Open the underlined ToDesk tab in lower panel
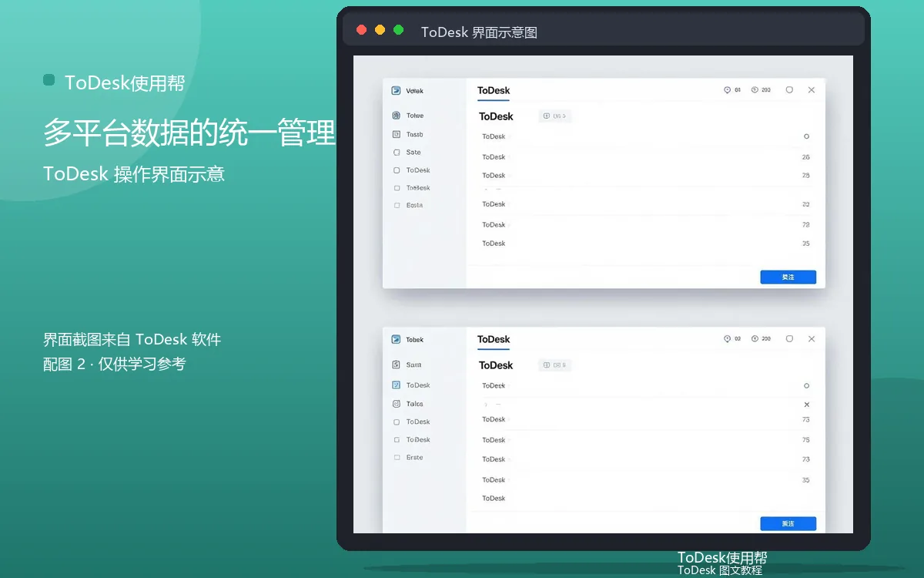 coord(494,340)
